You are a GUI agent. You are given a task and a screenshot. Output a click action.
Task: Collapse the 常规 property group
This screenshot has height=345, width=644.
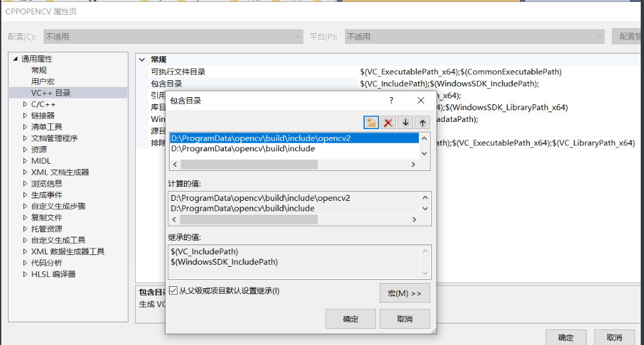(x=142, y=59)
